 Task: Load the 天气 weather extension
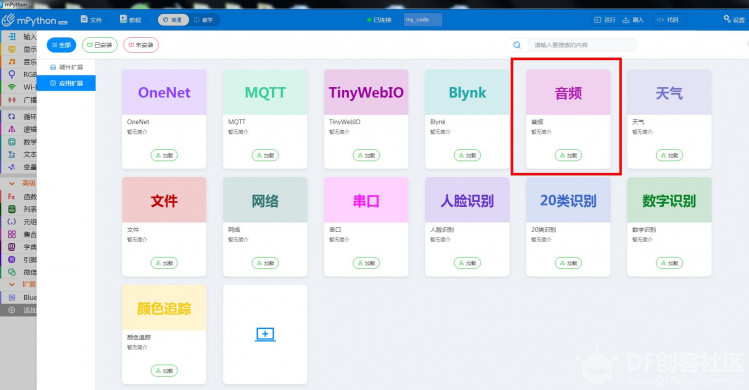pos(669,155)
